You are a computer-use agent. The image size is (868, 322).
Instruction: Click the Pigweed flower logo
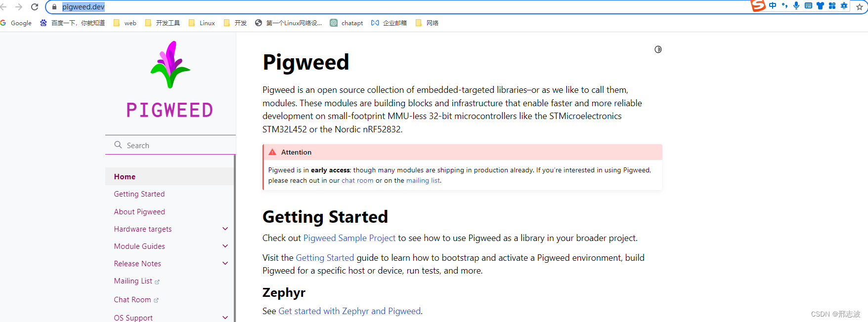(171, 65)
